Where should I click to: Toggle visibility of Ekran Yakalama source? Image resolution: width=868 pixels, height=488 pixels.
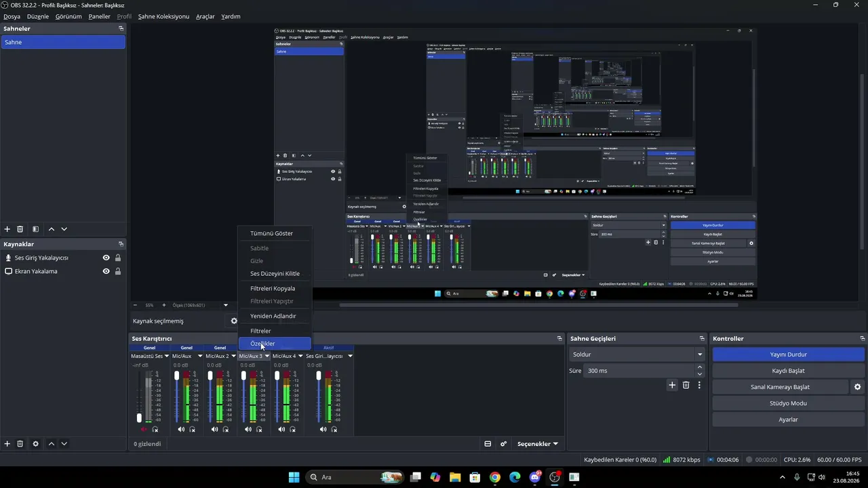(x=106, y=271)
